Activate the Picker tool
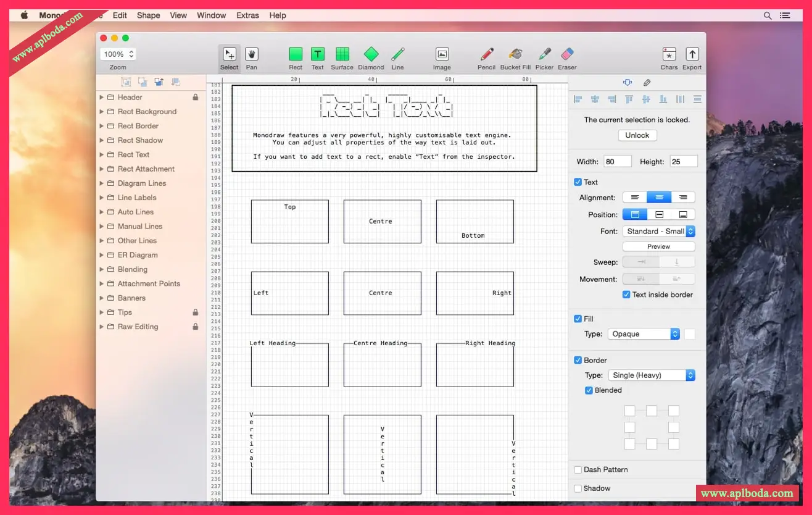This screenshot has height=515, width=812. [x=544, y=54]
